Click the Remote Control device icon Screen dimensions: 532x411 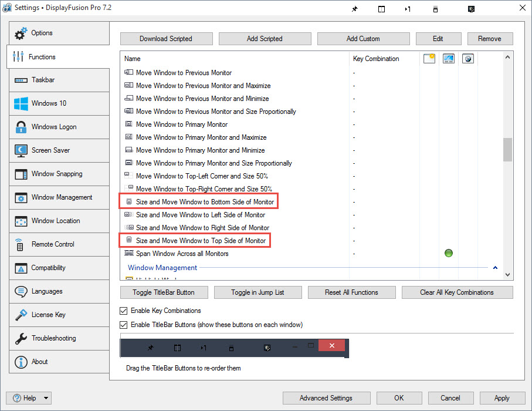[19, 245]
